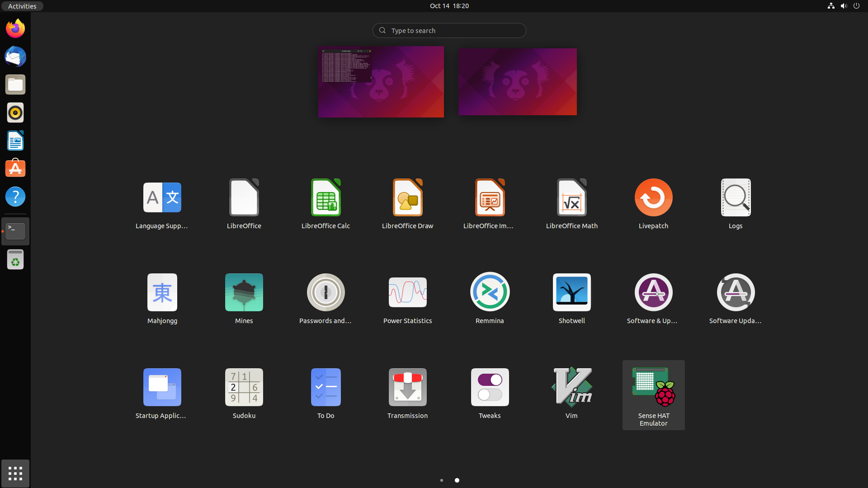The image size is (868, 488).
Task: Select the second app grid page dot
Action: [x=457, y=480]
